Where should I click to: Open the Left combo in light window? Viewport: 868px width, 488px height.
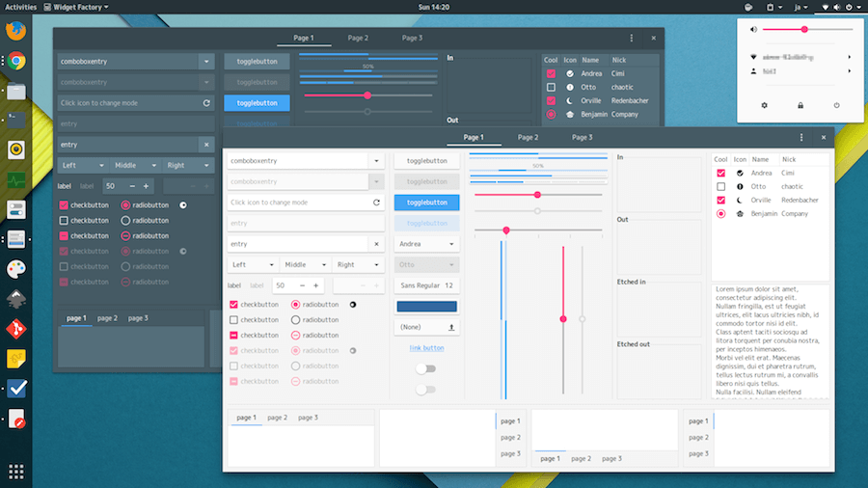[253, 264]
